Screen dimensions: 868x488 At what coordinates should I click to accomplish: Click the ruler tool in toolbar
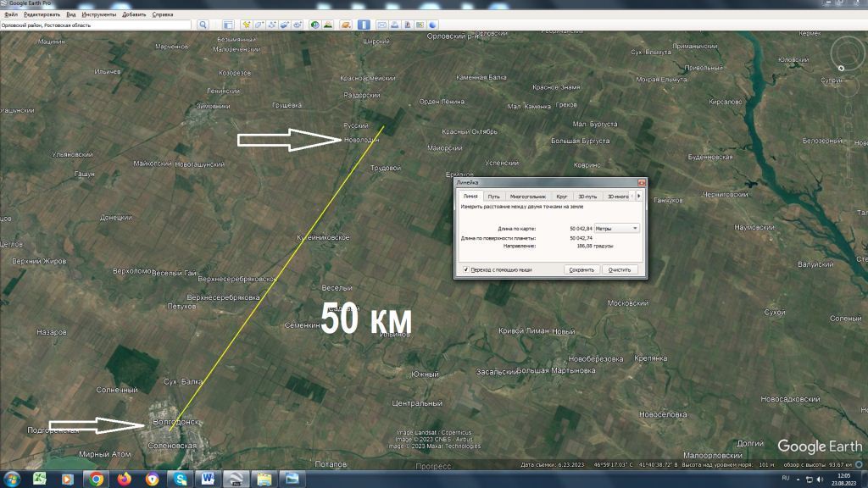click(x=363, y=25)
